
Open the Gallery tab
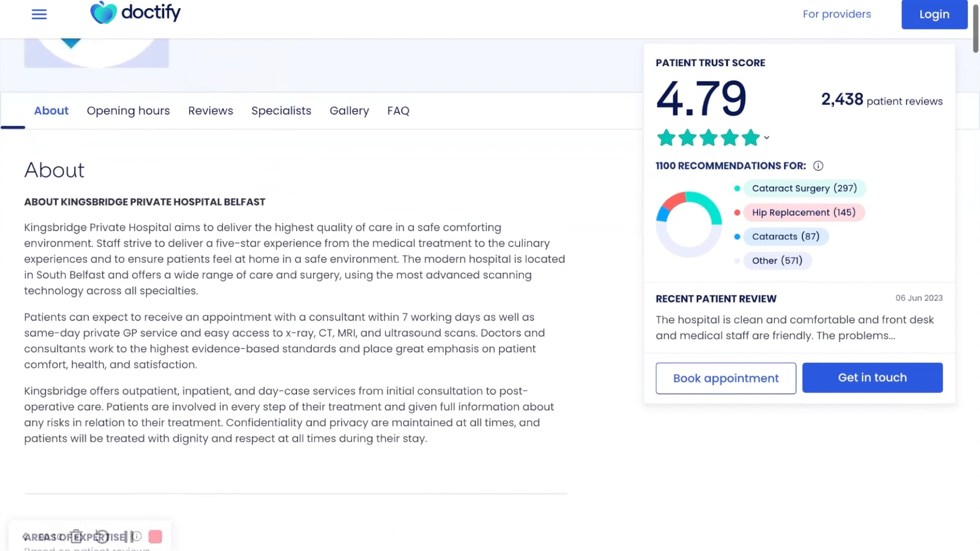pyautogui.click(x=349, y=111)
